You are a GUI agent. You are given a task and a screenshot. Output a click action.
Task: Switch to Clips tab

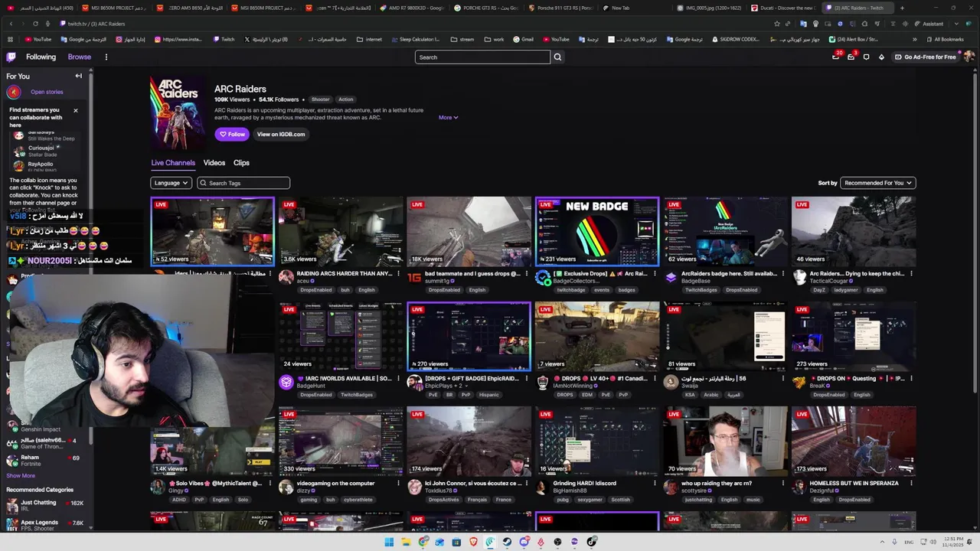click(241, 162)
